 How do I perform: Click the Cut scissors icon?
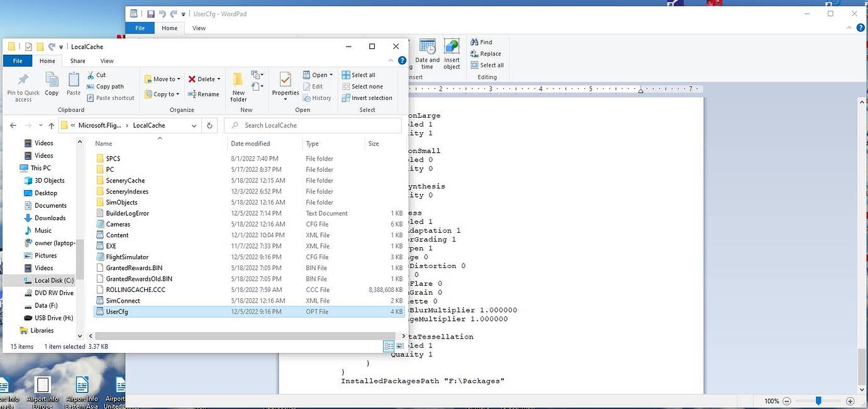coord(92,75)
